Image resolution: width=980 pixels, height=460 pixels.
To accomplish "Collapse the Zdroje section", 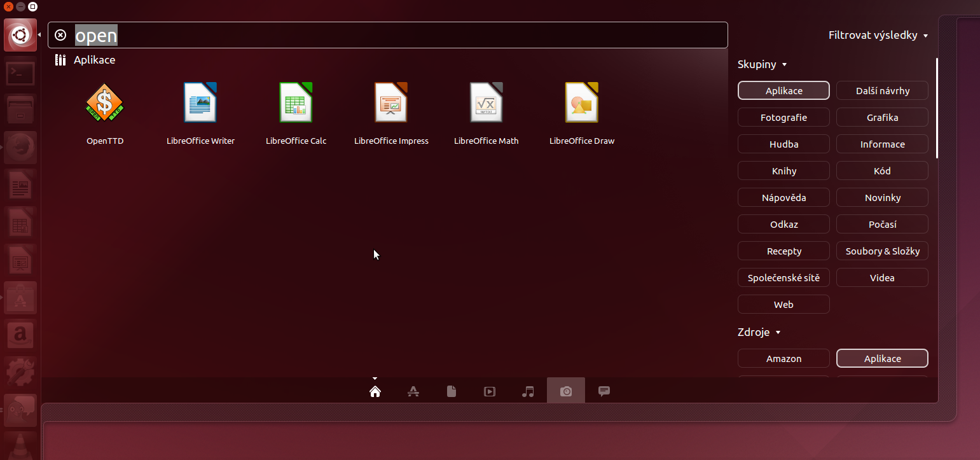I will coord(759,332).
